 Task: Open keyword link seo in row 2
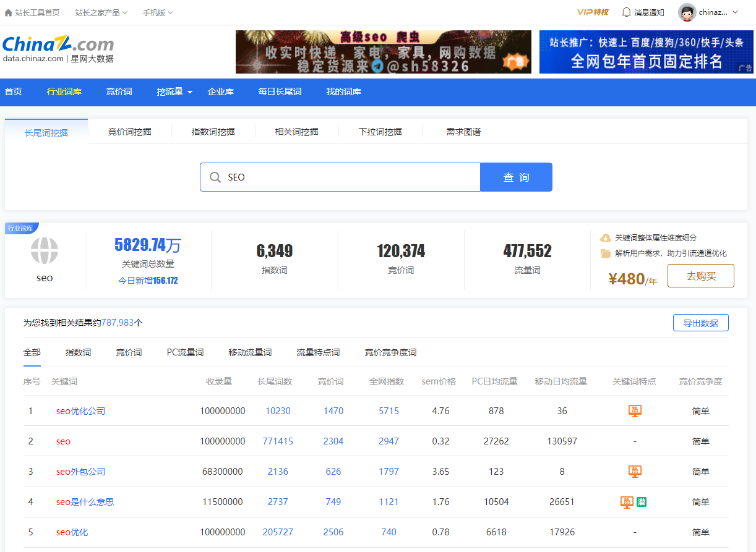point(63,441)
